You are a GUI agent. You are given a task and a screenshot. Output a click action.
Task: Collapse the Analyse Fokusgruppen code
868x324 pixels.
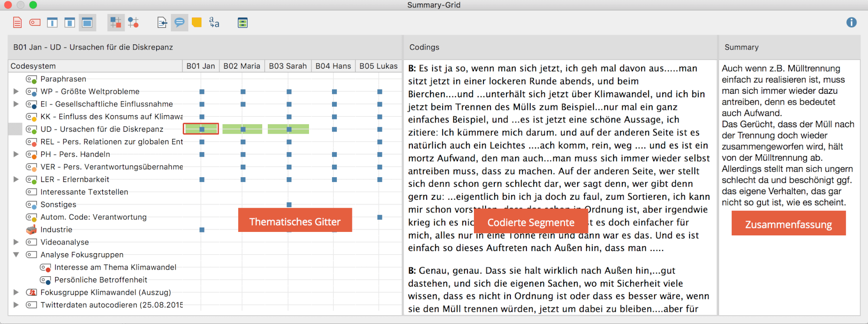(16, 255)
